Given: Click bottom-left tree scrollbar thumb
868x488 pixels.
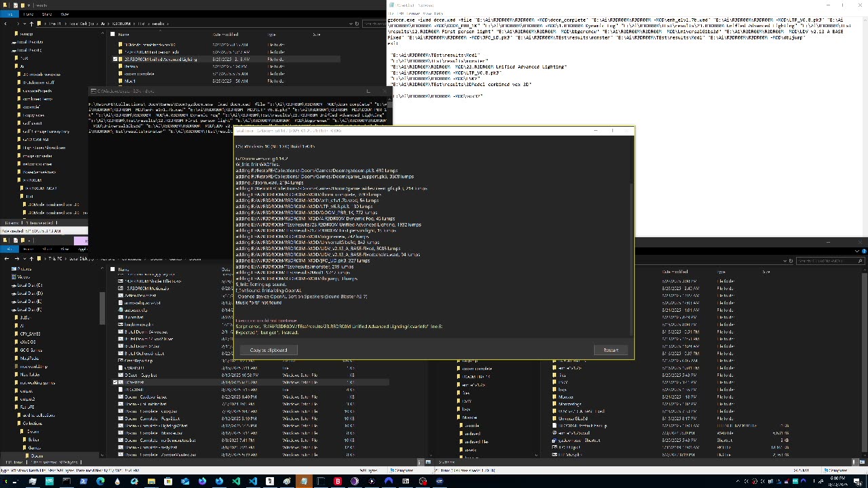Looking at the screenshot, I should (102, 308).
